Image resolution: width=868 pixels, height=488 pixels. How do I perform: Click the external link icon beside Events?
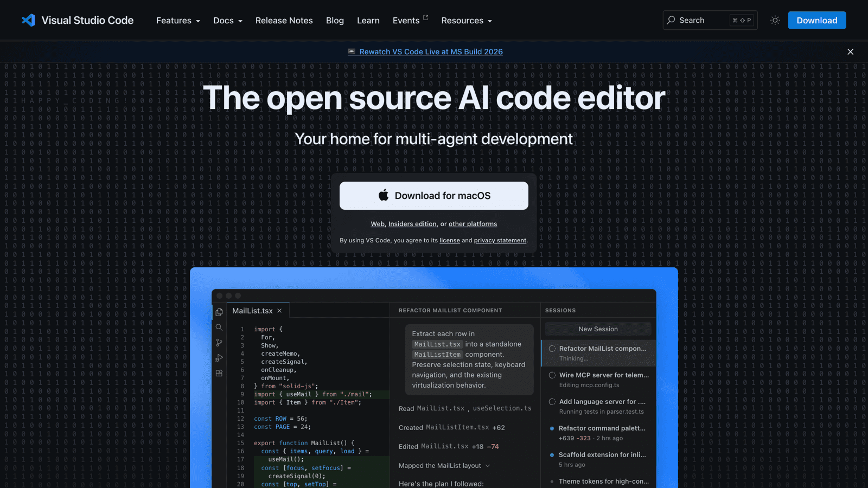click(x=426, y=17)
